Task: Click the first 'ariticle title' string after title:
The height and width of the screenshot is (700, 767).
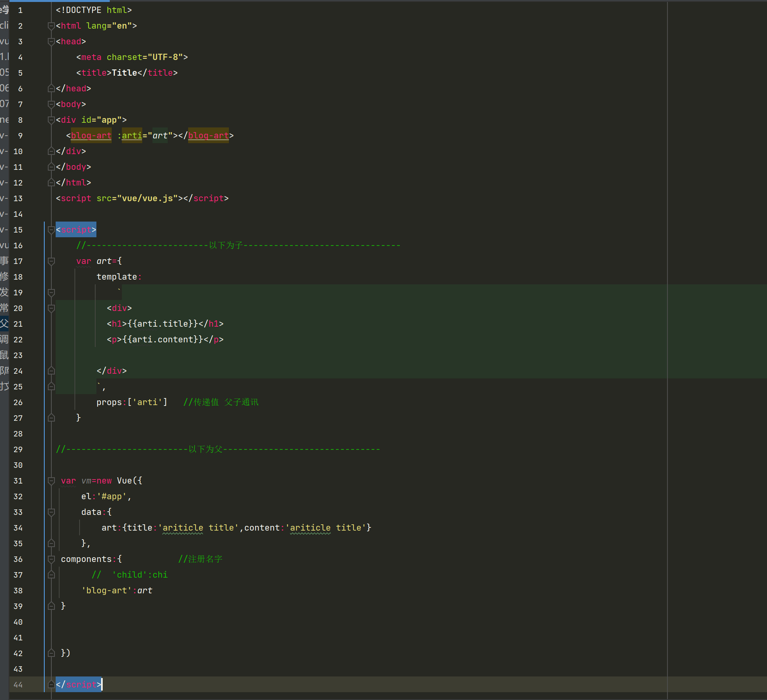Action: tap(198, 528)
